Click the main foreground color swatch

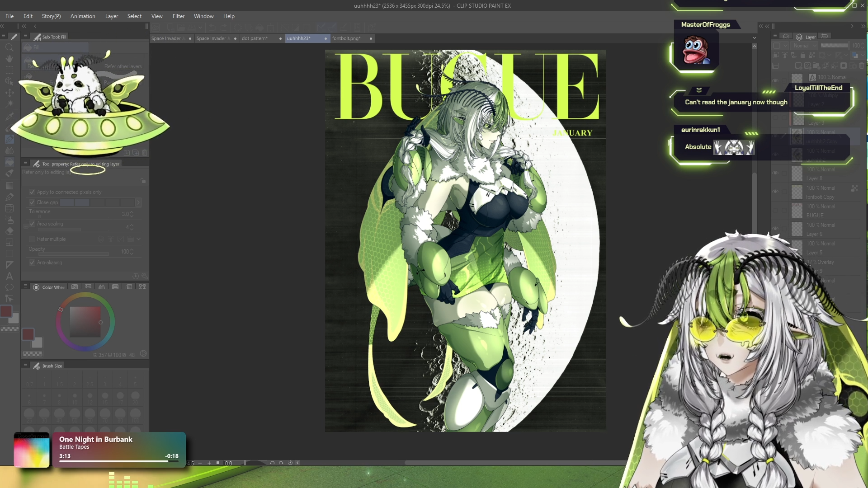click(6, 311)
